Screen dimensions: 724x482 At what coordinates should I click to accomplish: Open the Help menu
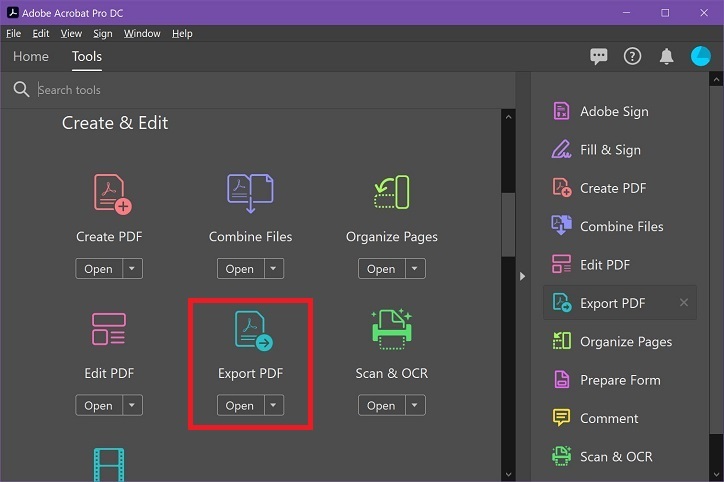[182, 34]
